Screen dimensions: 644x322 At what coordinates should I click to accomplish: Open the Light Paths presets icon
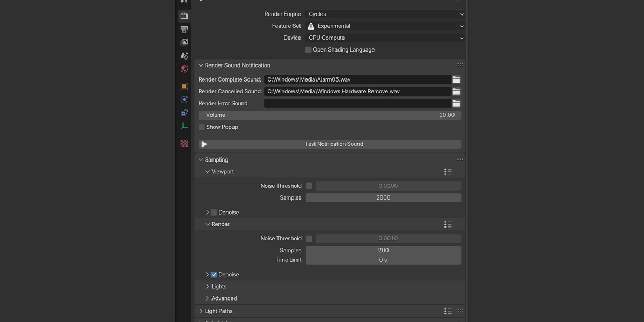tap(448, 311)
